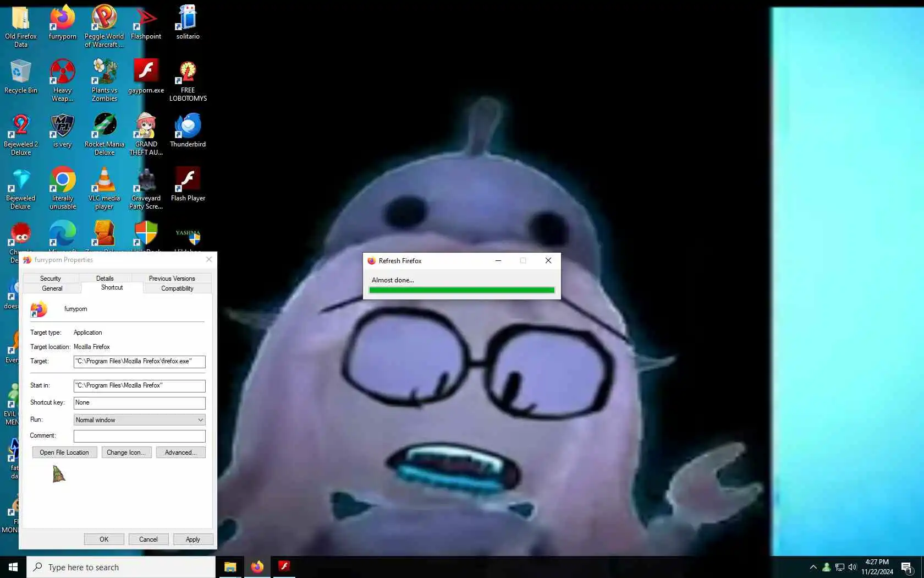This screenshot has height=578, width=924.
Task: Select the Peggle World of Warcraft icon
Action: click(105, 18)
